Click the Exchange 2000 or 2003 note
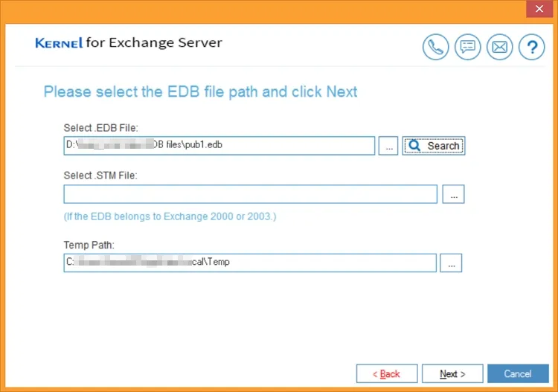This screenshot has width=558, height=392. 170,216
